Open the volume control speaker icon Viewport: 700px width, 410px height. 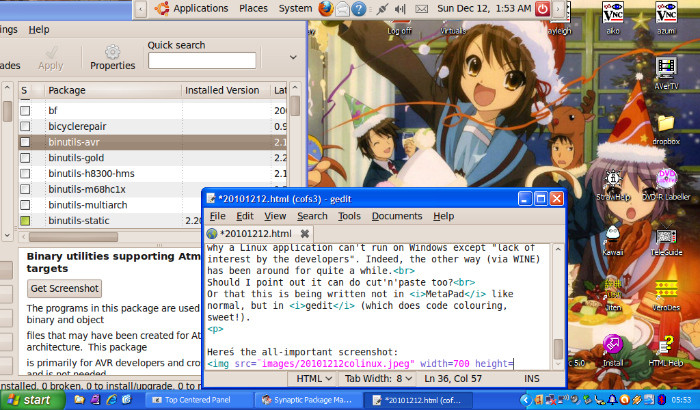point(400,8)
